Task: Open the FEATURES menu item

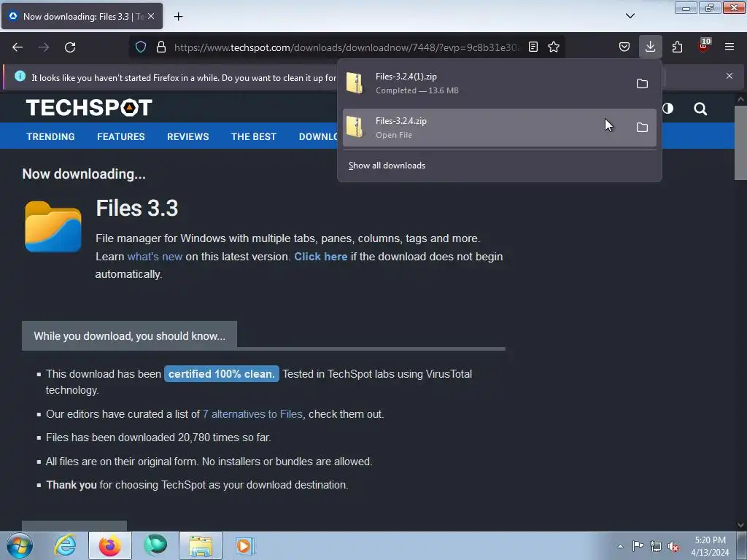Action: click(x=121, y=136)
